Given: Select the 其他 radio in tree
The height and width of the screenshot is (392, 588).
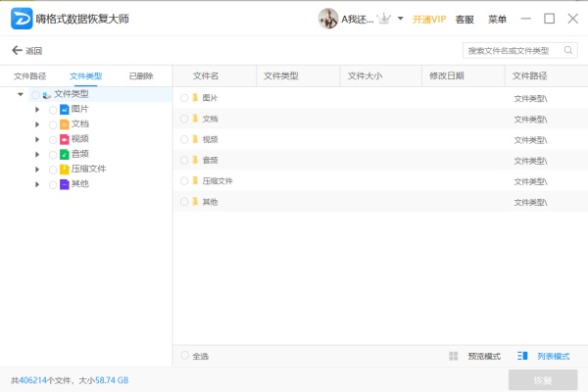Looking at the screenshot, I should [x=53, y=184].
